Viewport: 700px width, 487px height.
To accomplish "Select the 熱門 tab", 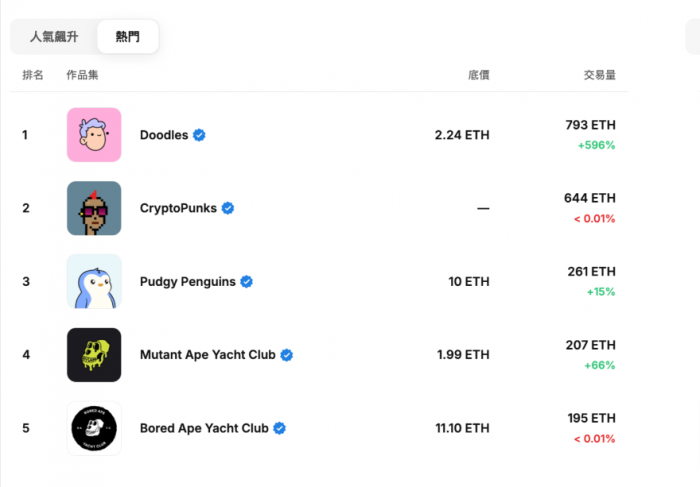I will [x=128, y=37].
